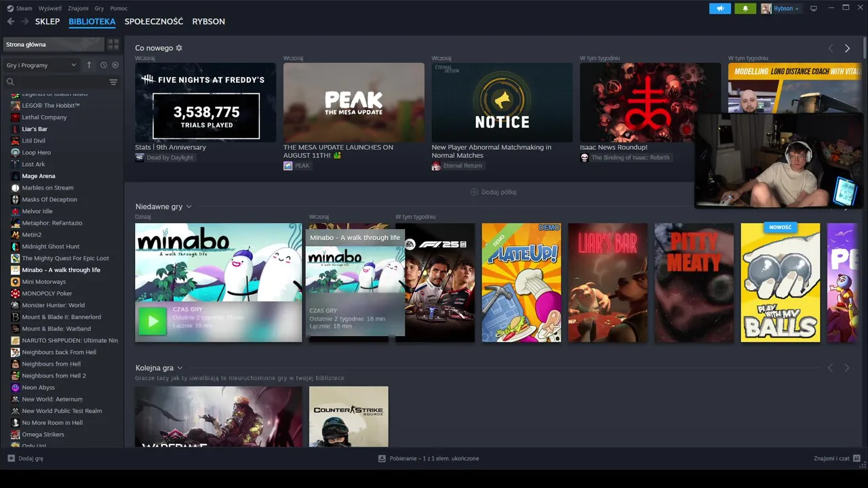
Task: Show previous What's New items arrow
Action: pos(831,48)
